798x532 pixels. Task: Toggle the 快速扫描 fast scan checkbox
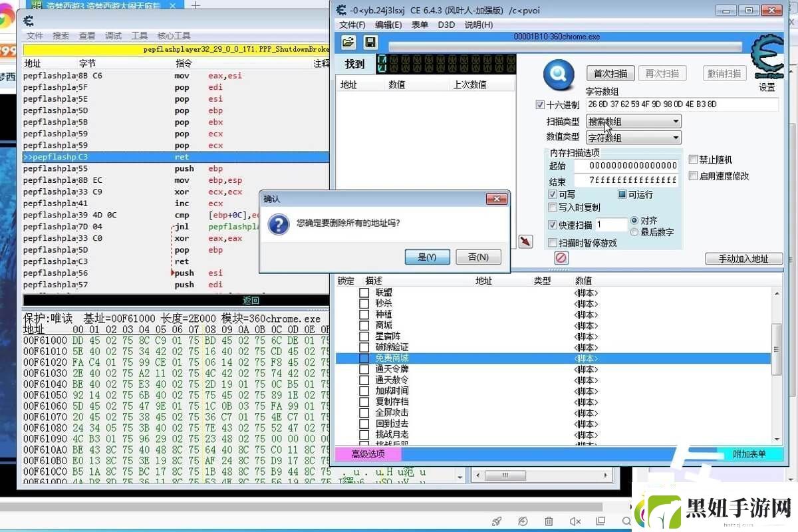pos(553,225)
